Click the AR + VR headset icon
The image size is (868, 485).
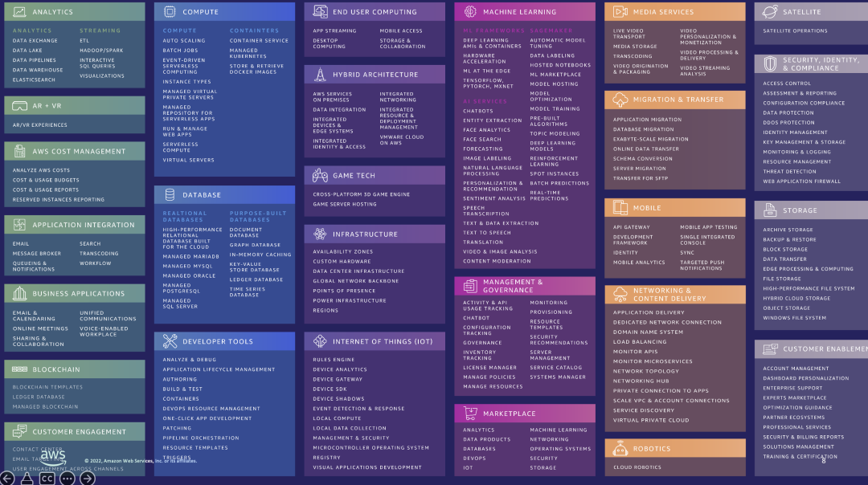click(19, 106)
